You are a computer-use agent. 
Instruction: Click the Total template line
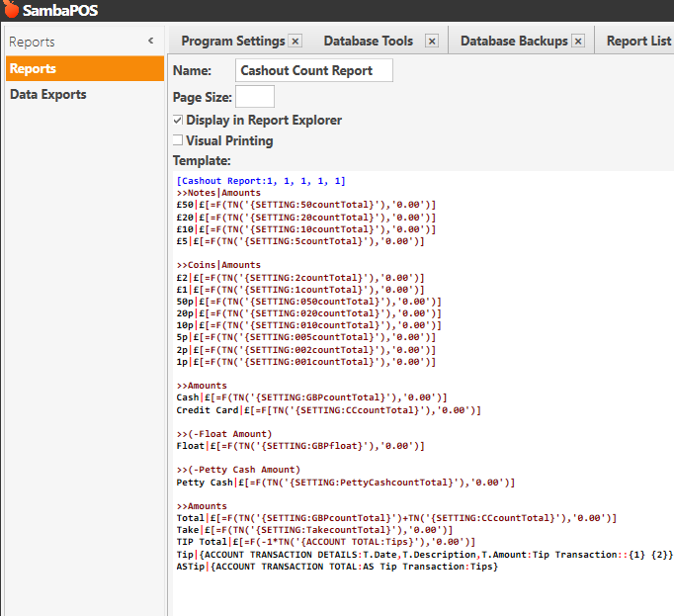[x=396, y=518]
